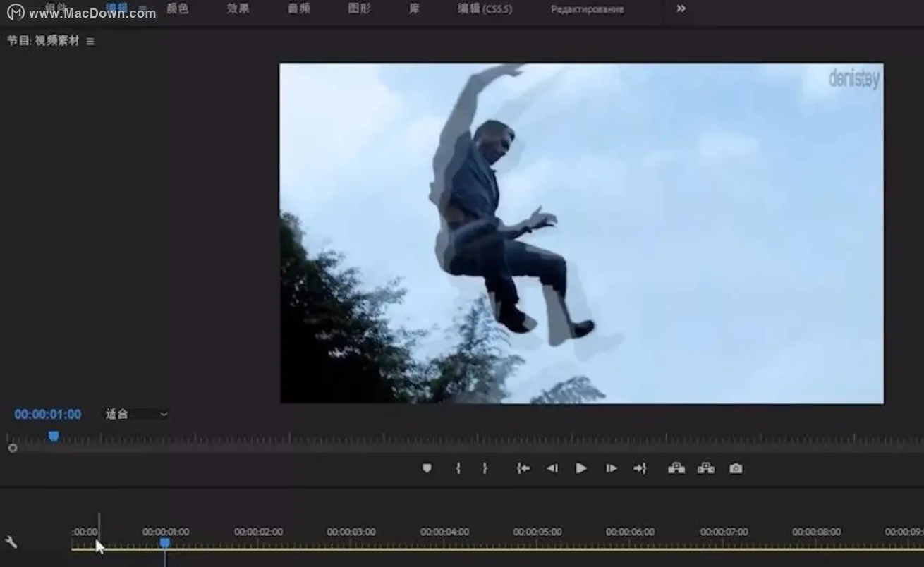The width and height of the screenshot is (924, 567).
Task: Jump to the In point
Action: pyautogui.click(x=523, y=468)
